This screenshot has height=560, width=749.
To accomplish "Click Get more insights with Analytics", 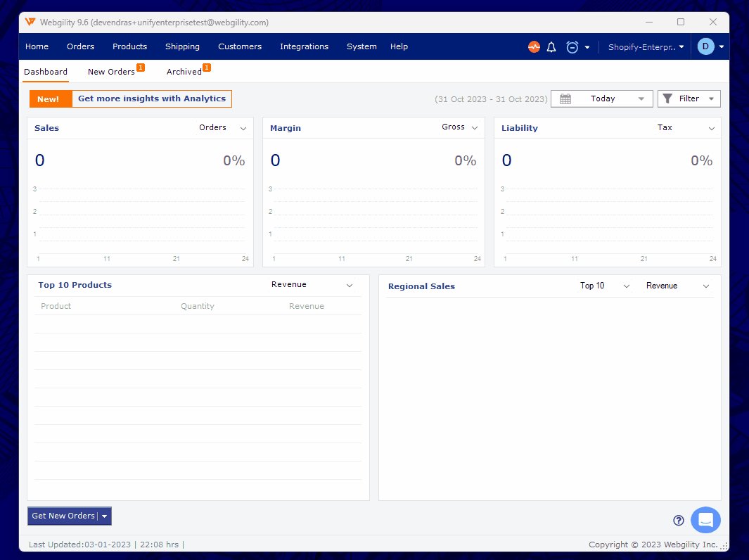I will [151, 99].
